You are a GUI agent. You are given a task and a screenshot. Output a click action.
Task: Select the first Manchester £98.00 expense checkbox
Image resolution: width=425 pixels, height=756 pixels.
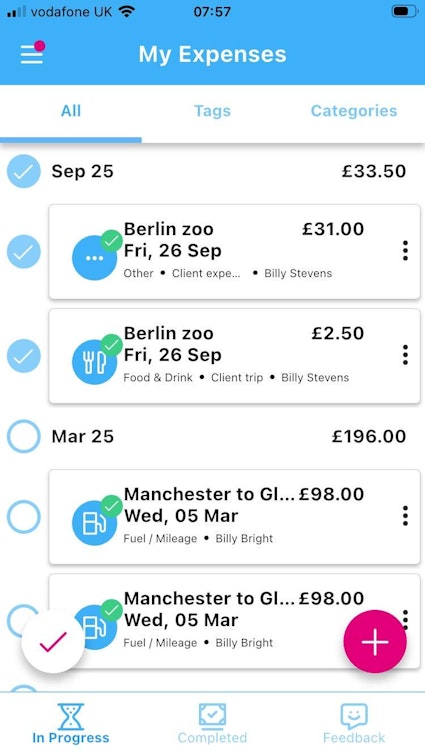24,517
